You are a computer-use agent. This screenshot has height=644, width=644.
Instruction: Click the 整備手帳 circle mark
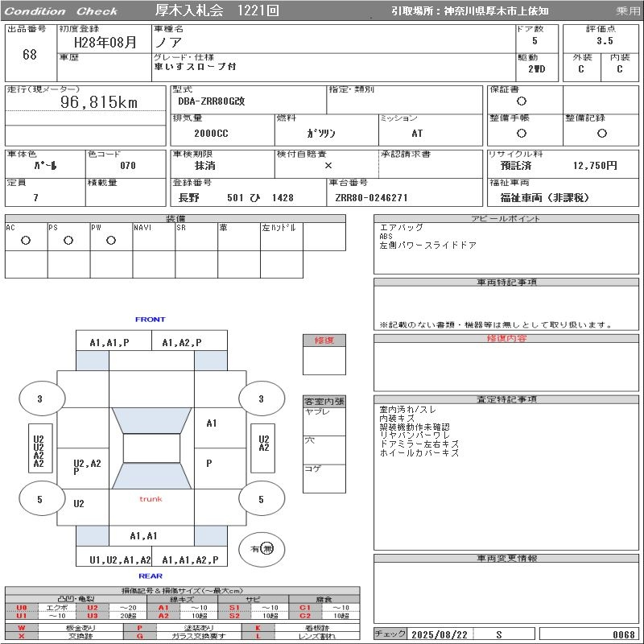[522, 133]
